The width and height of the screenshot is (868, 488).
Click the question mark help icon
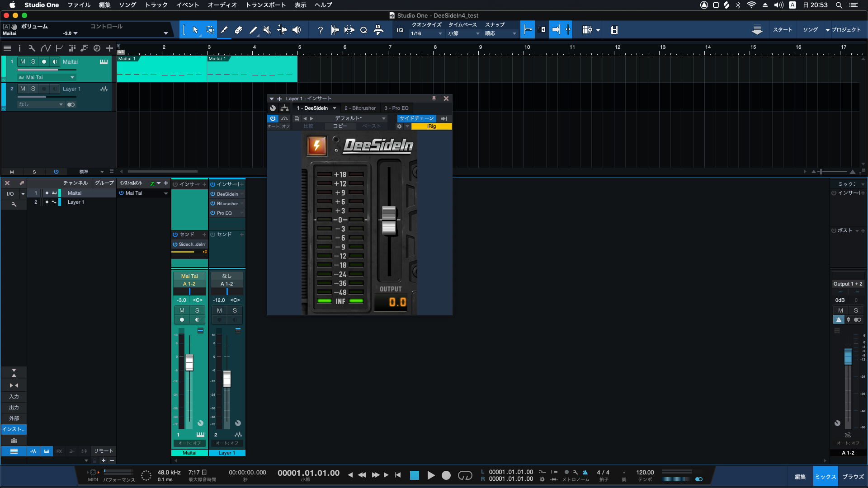[x=320, y=30]
